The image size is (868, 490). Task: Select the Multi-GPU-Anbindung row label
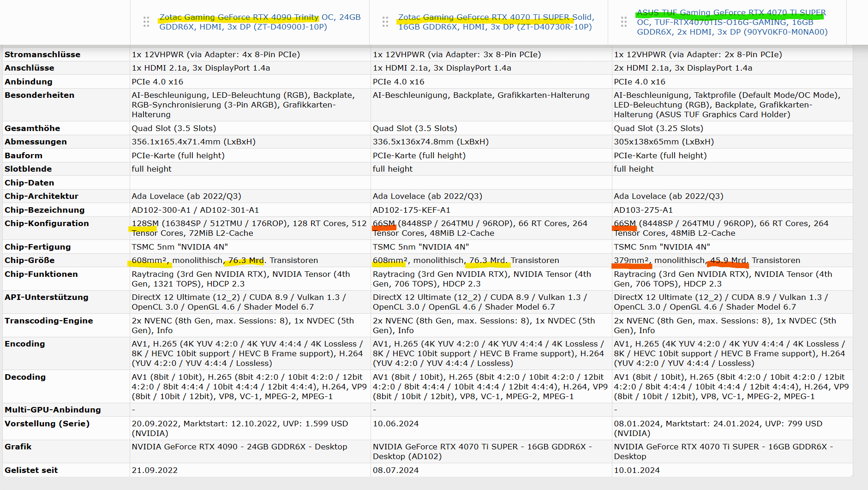(x=53, y=410)
